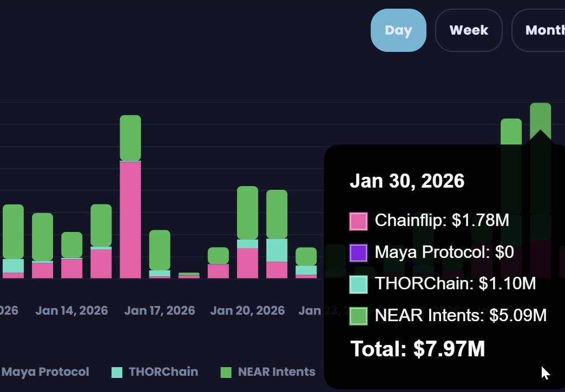Select the Day view tab
565x392 pixels.
[398, 30]
